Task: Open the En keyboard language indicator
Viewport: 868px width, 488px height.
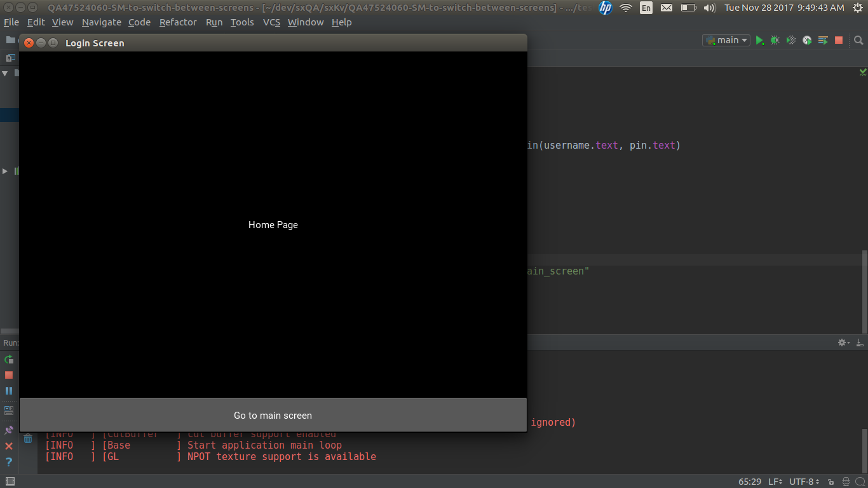Action: [x=646, y=8]
